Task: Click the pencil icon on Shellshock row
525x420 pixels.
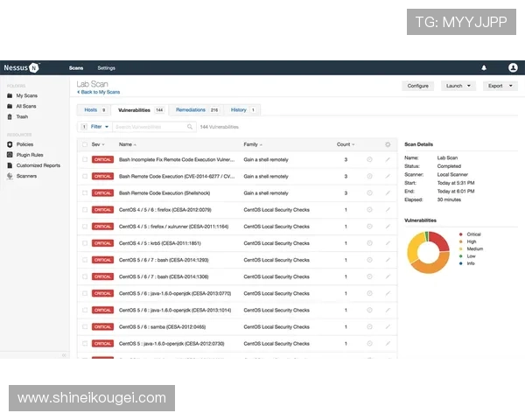Action: [388, 193]
